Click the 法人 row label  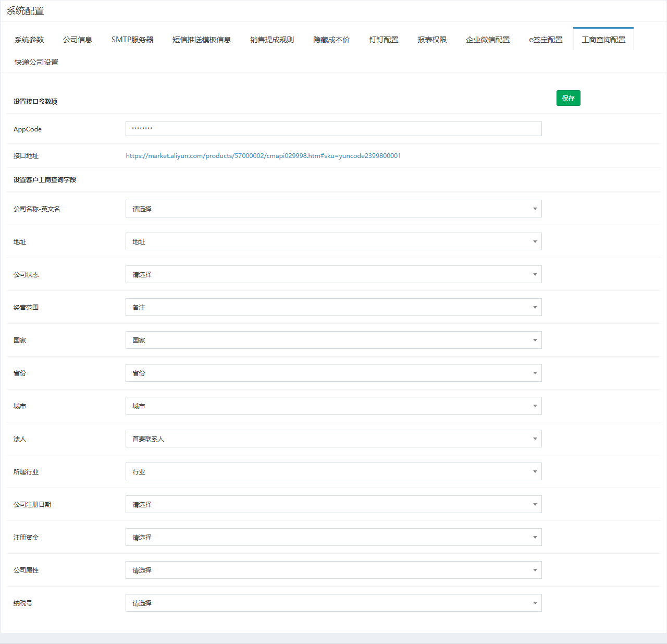click(x=20, y=439)
